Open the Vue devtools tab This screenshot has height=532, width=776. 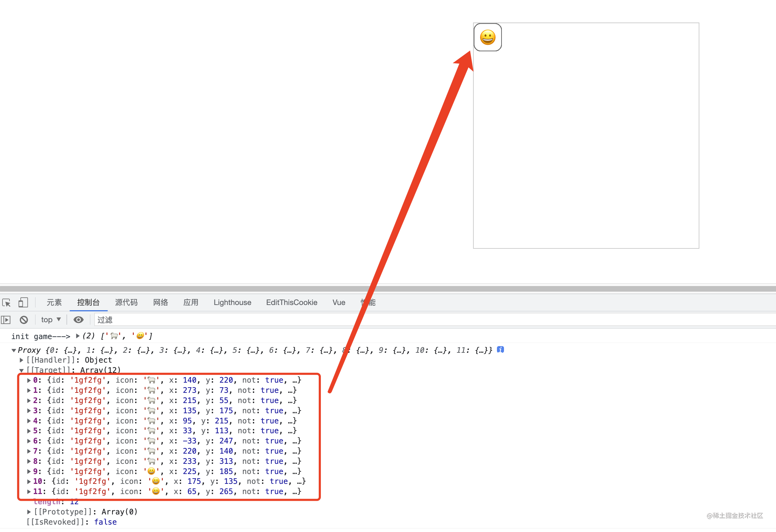[x=339, y=303]
